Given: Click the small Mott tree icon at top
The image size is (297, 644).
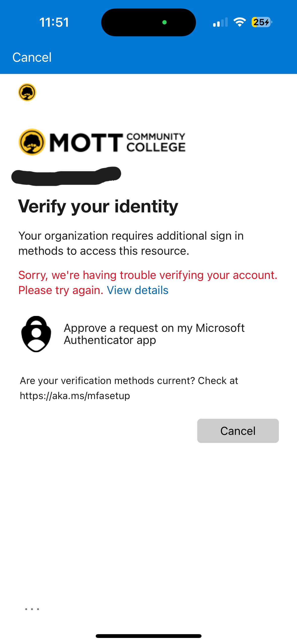Looking at the screenshot, I should pyautogui.click(x=28, y=92).
